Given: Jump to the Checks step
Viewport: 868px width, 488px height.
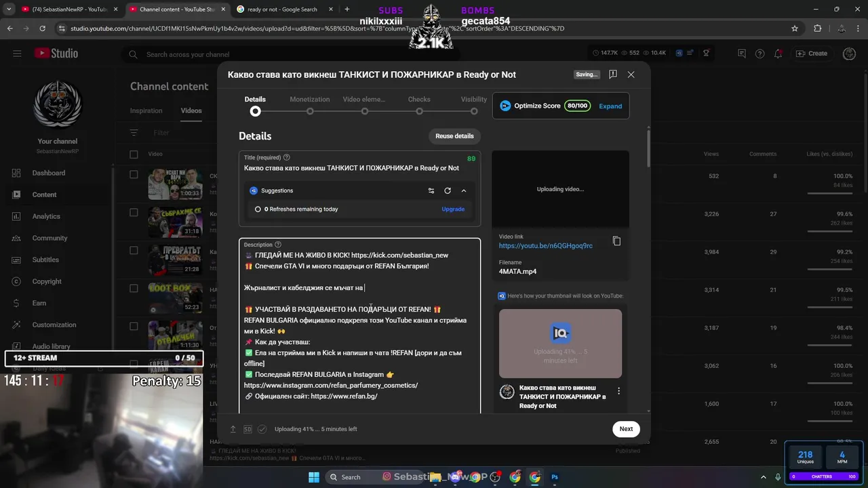Looking at the screenshot, I should click(419, 105).
